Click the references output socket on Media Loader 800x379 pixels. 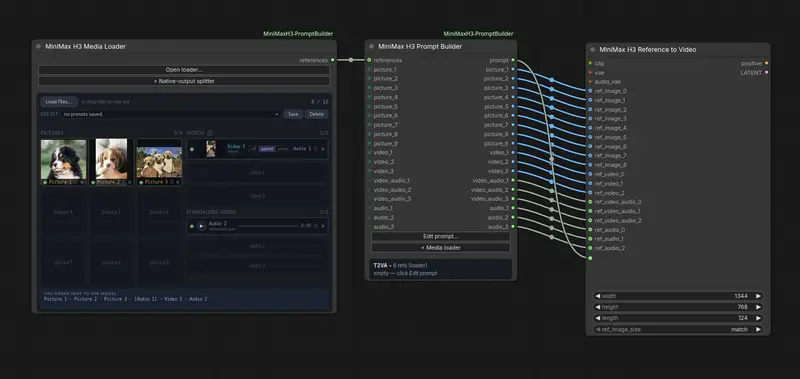click(x=332, y=60)
